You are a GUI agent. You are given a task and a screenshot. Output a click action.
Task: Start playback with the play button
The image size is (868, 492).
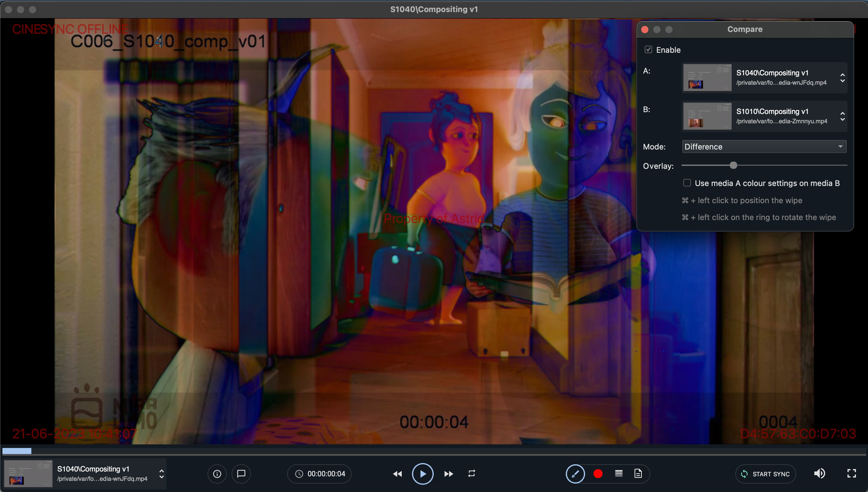423,474
